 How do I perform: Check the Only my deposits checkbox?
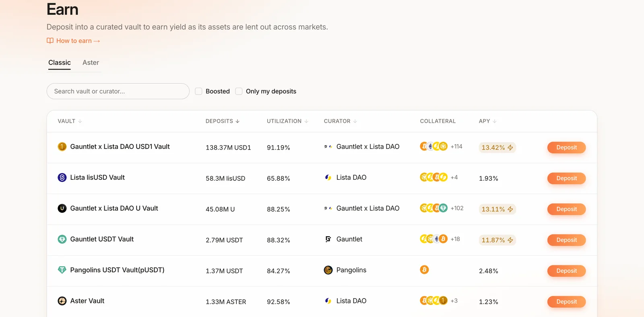239,91
